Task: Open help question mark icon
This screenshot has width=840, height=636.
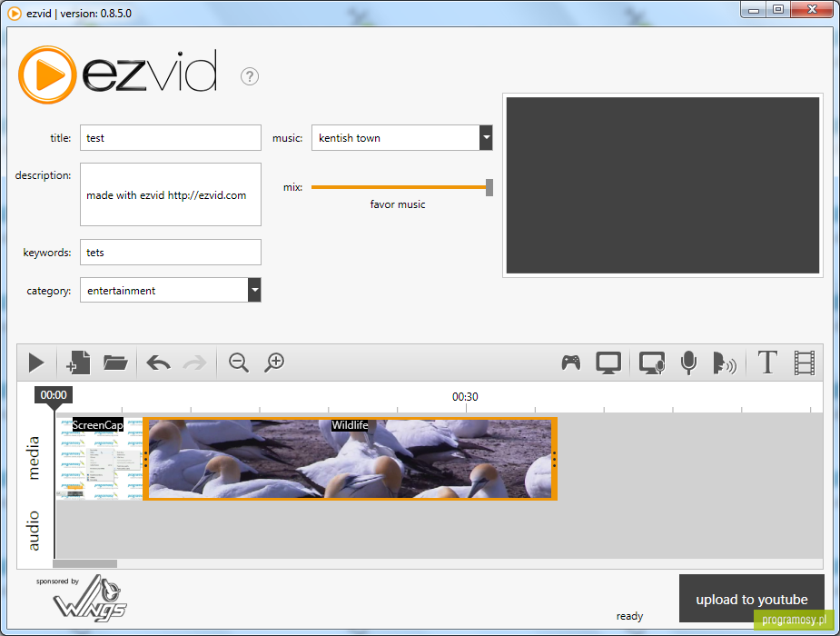Action: [x=250, y=76]
